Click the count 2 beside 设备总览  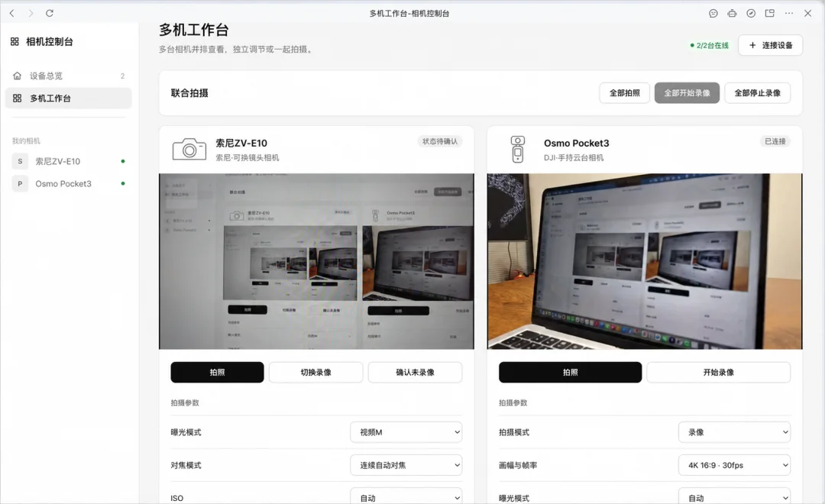(x=122, y=76)
